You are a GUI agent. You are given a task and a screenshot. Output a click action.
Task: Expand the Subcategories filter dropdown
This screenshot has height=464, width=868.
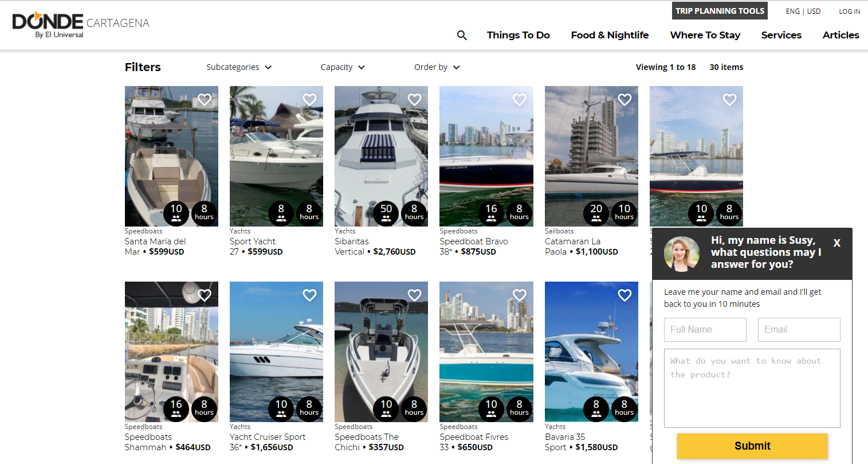coord(239,67)
